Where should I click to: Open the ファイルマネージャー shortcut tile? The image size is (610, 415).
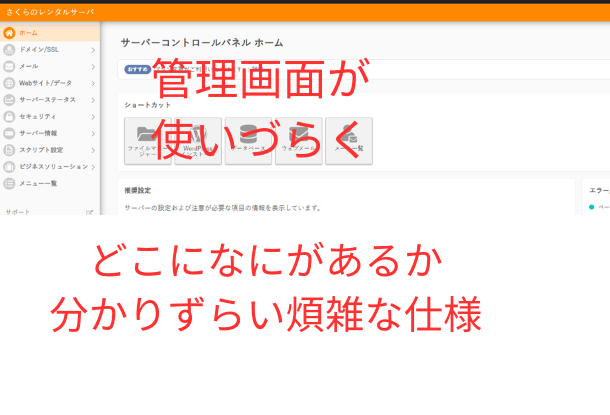(x=148, y=141)
